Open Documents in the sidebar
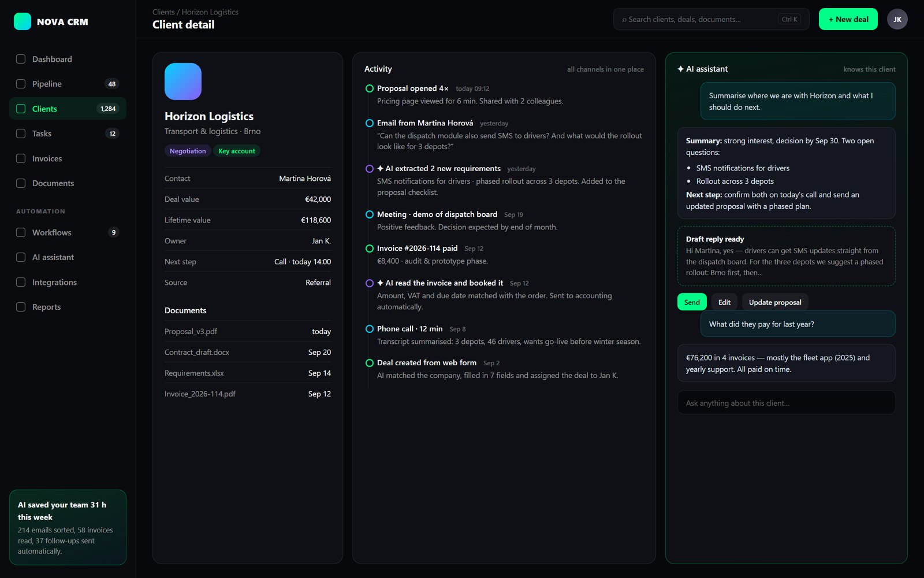Image resolution: width=924 pixels, height=578 pixels. pyautogui.click(x=68, y=183)
